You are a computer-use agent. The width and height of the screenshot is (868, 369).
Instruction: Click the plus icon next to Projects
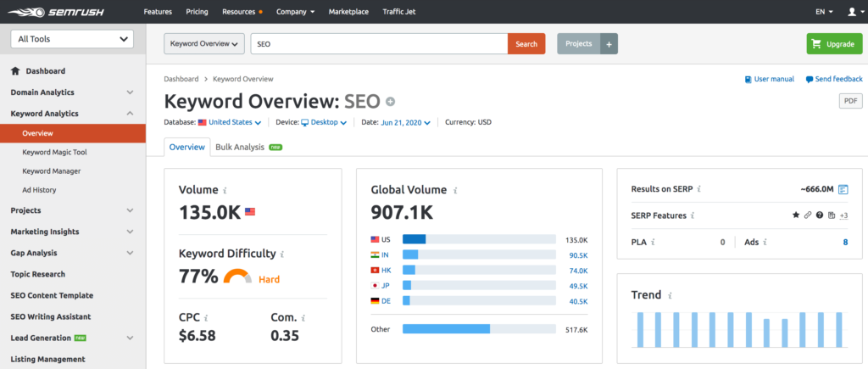(609, 44)
